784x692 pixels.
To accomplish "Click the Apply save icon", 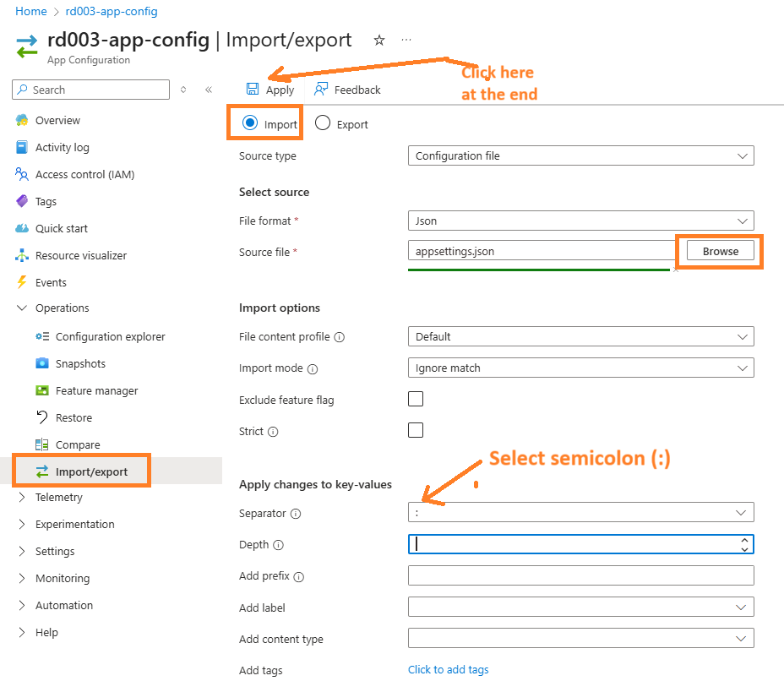I will [x=253, y=90].
